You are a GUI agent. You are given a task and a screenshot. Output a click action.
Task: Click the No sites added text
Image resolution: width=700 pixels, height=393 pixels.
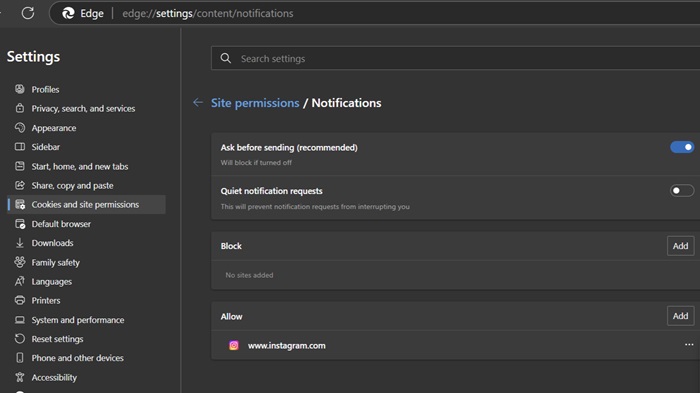pyautogui.click(x=249, y=275)
